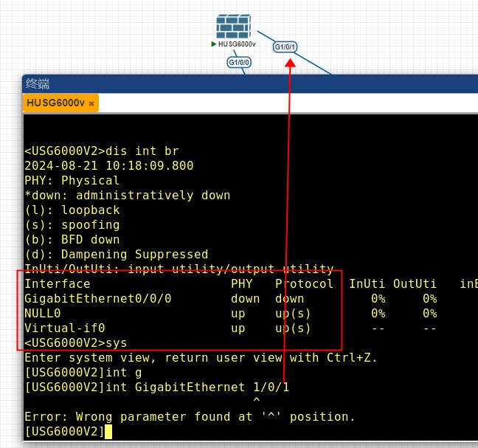Click the '(s): spoofing' legend line

(72, 225)
